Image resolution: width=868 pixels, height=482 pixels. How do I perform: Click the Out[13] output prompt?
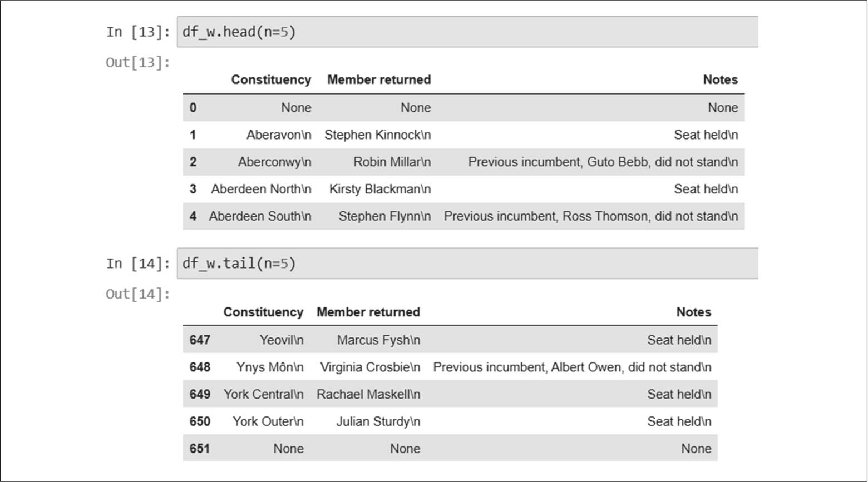pos(138,62)
